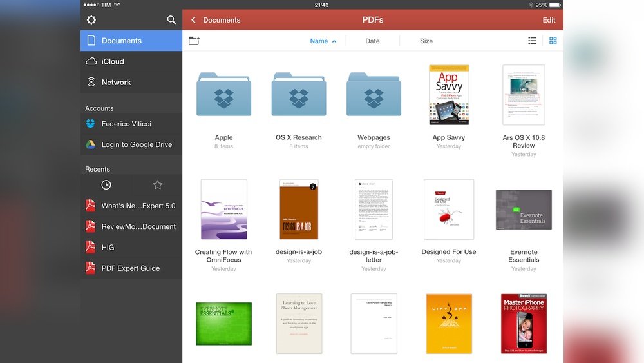644x363 pixels.
Task: Switch to list view layout
Action: click(x=532, y=41)
